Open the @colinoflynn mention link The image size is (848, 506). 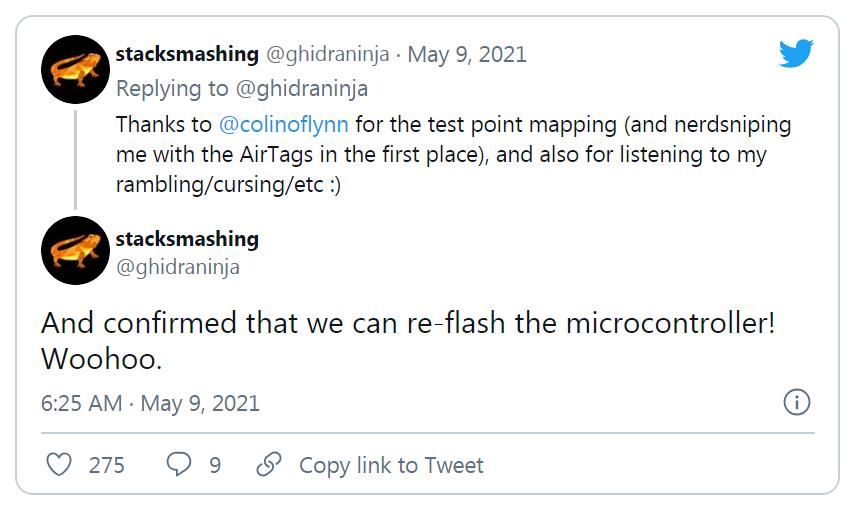pos(283,125)
